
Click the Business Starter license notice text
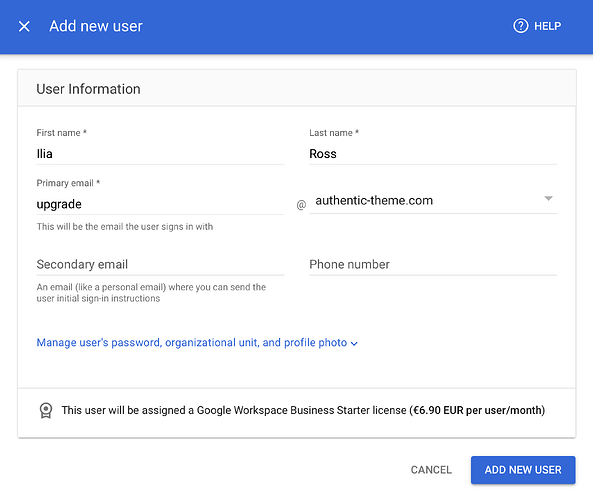303,410
